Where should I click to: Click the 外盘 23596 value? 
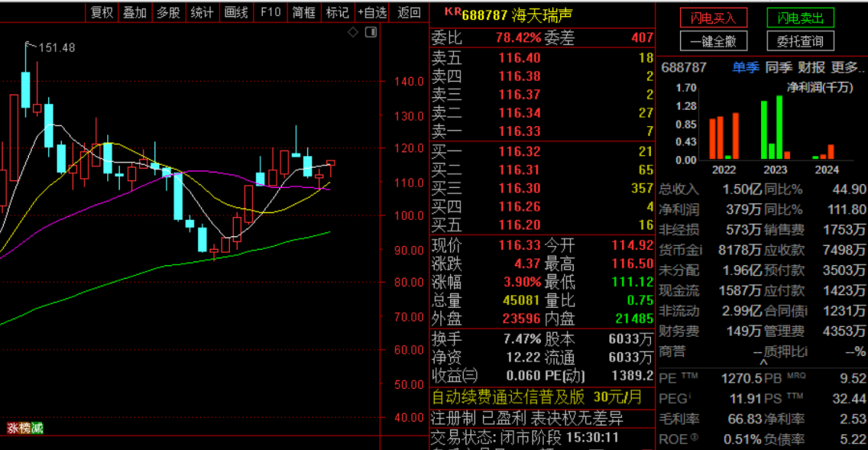(x=521, y=319)
